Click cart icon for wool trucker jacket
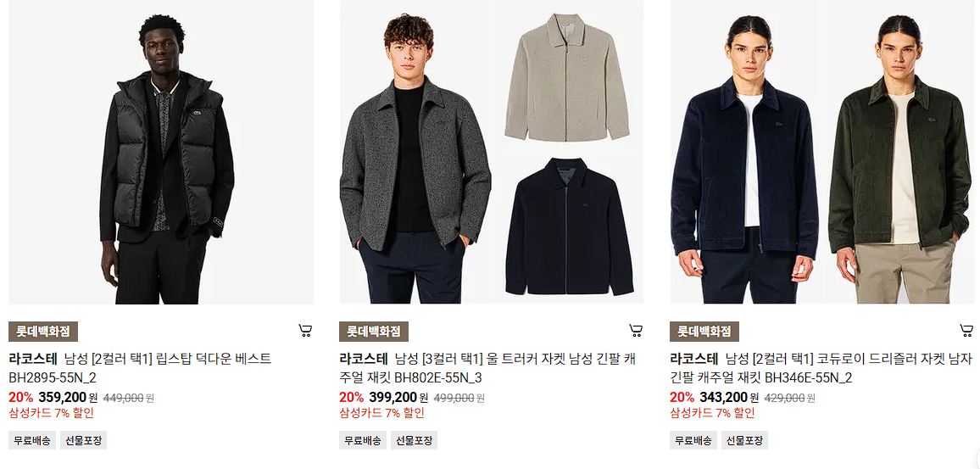The height and width of the screenshot is (469, 980). 636,331
